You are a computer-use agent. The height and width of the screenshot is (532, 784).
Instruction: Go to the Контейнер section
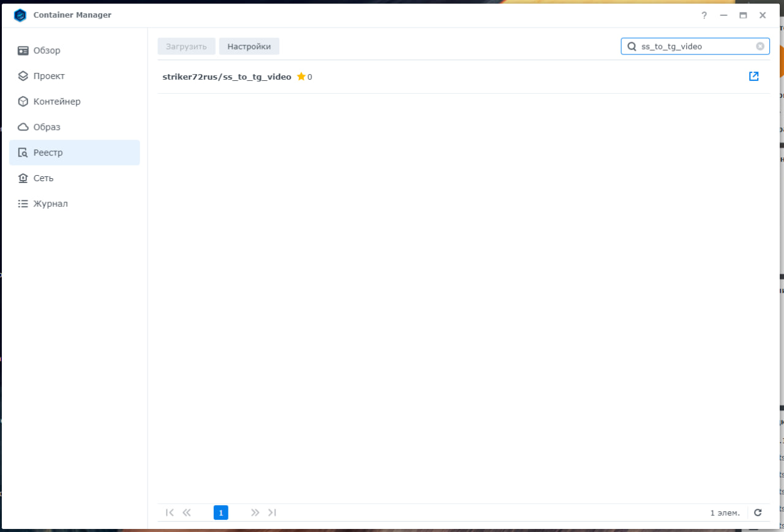click(x=74, y=102)
